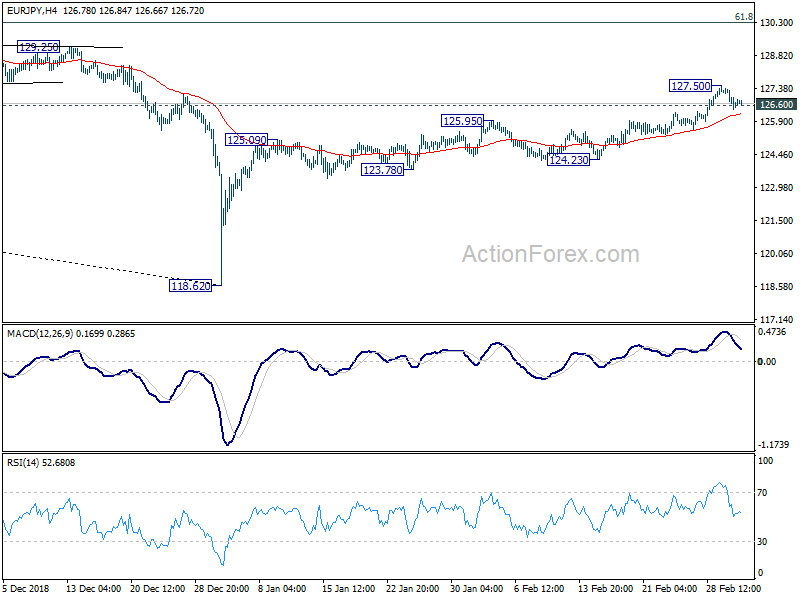
Task: Click the 129.250 price label
Action: pos(39,47)
